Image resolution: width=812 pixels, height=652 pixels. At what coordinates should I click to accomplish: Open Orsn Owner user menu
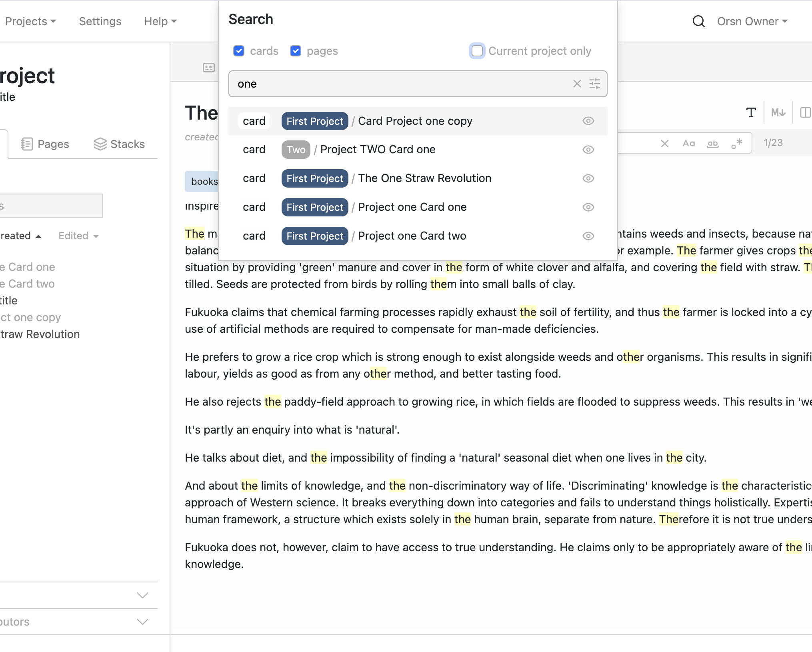[752, 21]
